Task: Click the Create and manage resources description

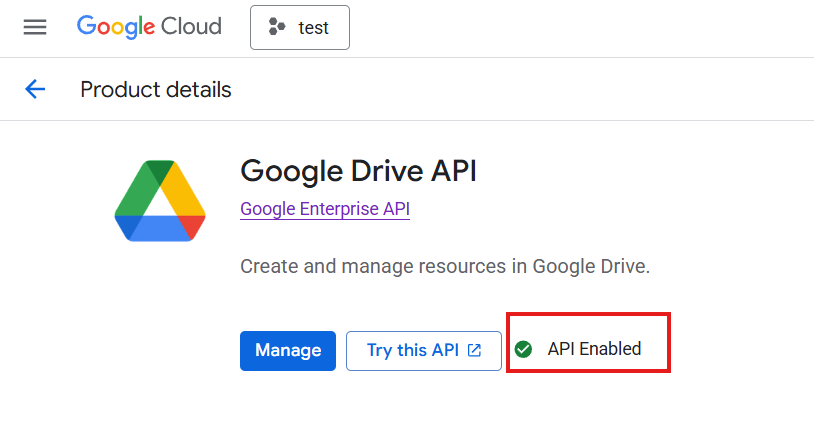Action: [x=445, y=267]
